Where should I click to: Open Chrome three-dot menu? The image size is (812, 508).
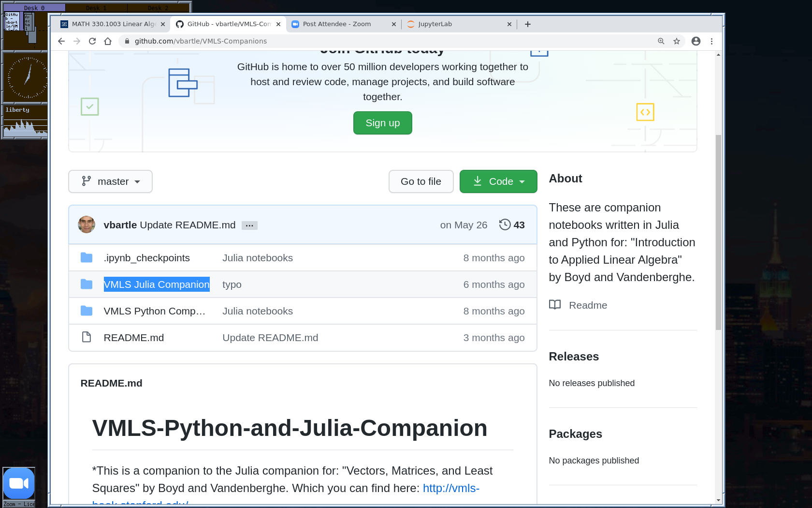(711, 41)
